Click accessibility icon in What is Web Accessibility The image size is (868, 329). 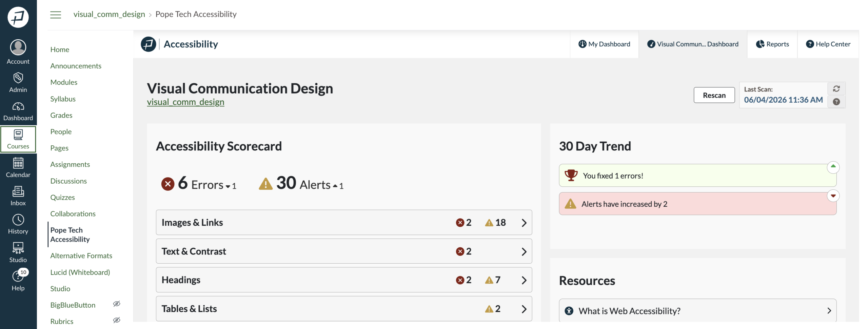click(569, 311)
